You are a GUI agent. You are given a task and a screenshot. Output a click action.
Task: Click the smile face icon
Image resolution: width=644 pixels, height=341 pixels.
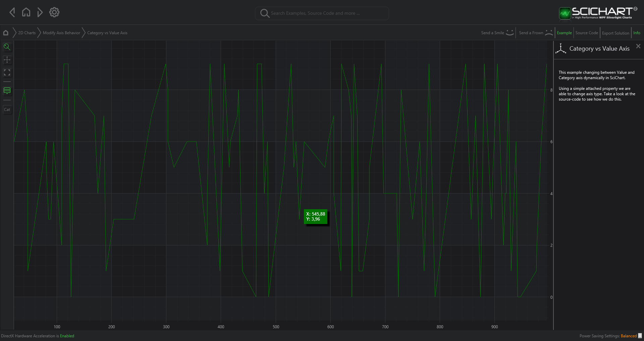[x=510, y=33]
